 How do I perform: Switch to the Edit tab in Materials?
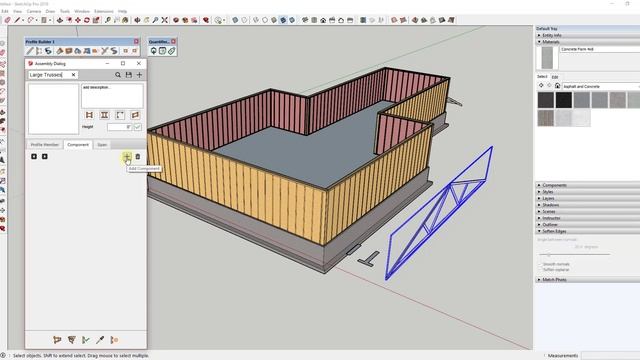[555, 77]
